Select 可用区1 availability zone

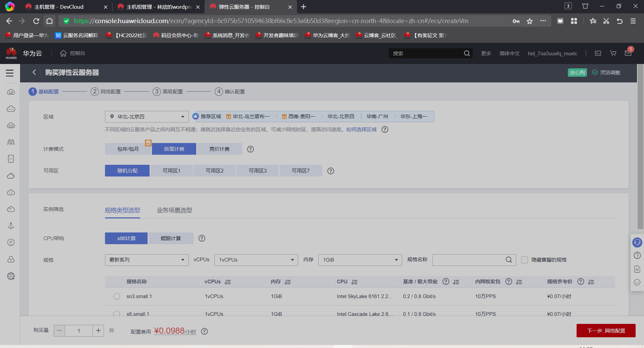(x=172, y=171)
